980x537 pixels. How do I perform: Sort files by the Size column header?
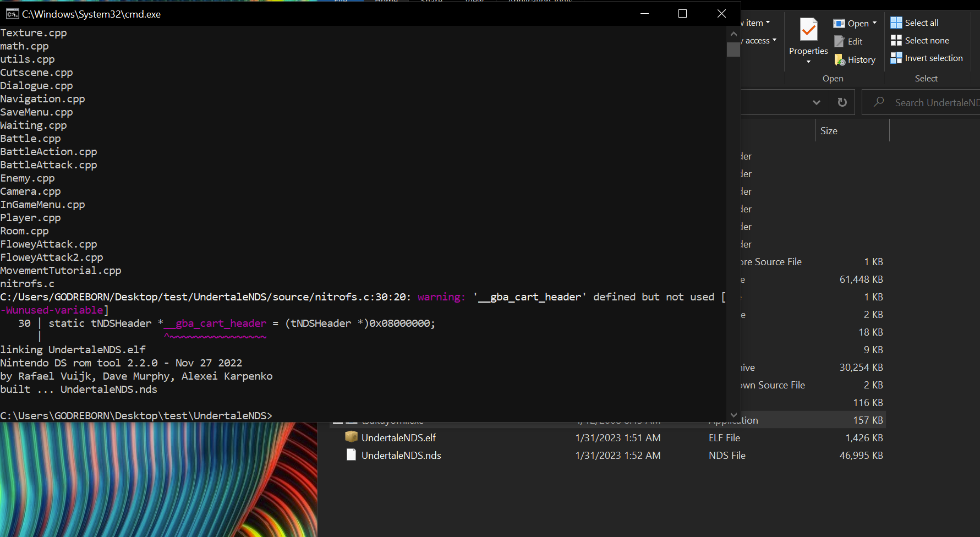(x=852, y=131)
